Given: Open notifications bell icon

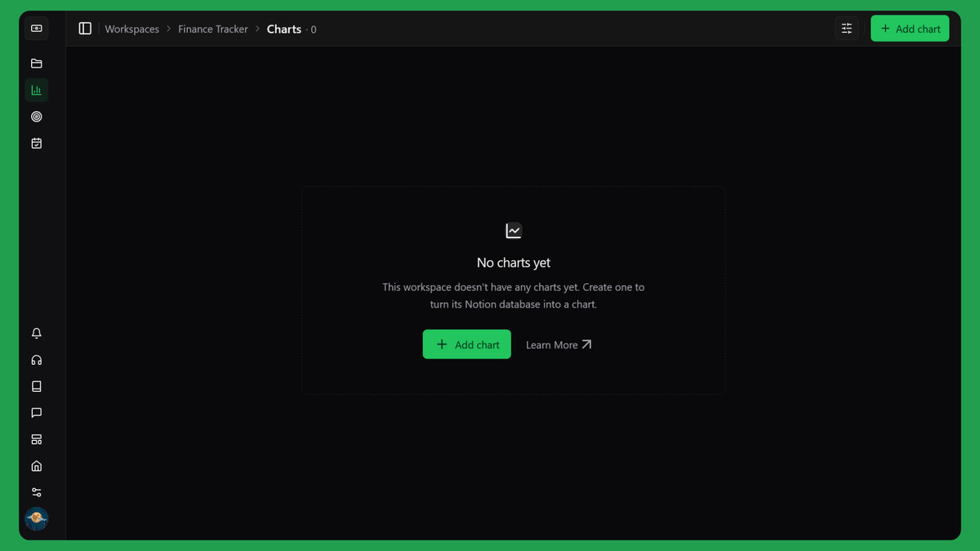Looking at the screenshot, I should click(37, 333).
